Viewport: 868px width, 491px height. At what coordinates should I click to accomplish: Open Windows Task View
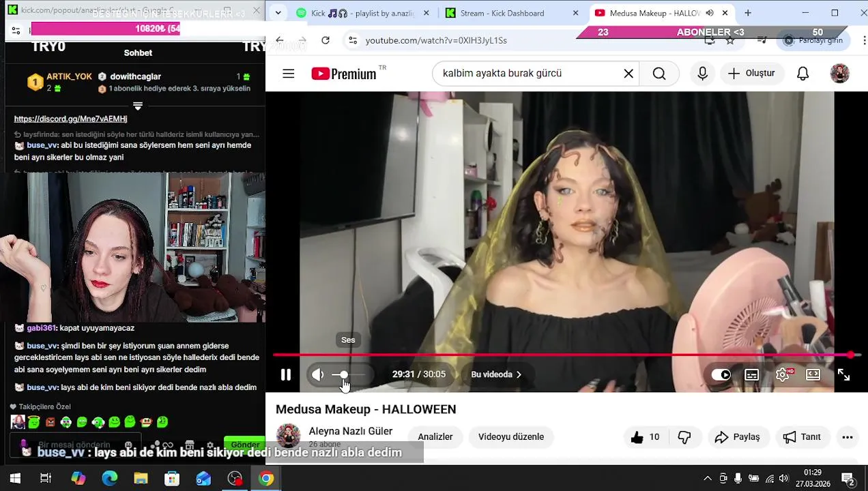point(46,479)
